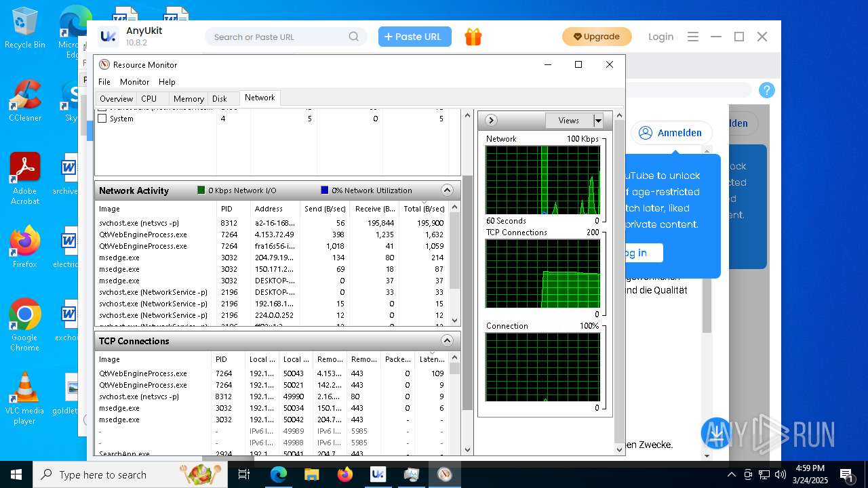Viewport: 868px width, 488px height.
Task: Click the graphs pane vertical scrollbar
Action: tap(618, 281)
